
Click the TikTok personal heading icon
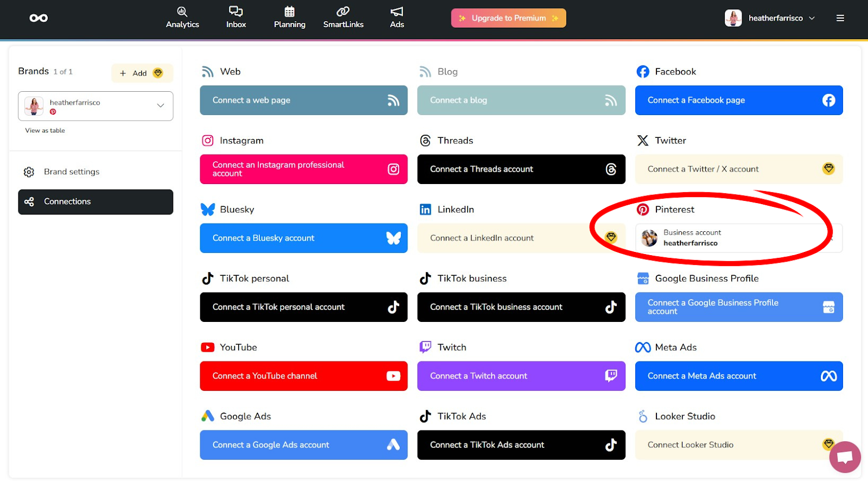point(208,279)
